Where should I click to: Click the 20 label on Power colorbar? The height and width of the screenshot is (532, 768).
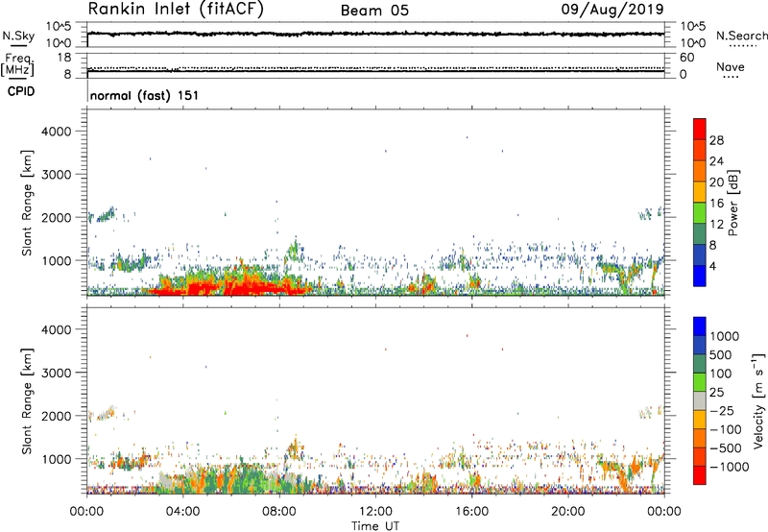click(716, 182)
